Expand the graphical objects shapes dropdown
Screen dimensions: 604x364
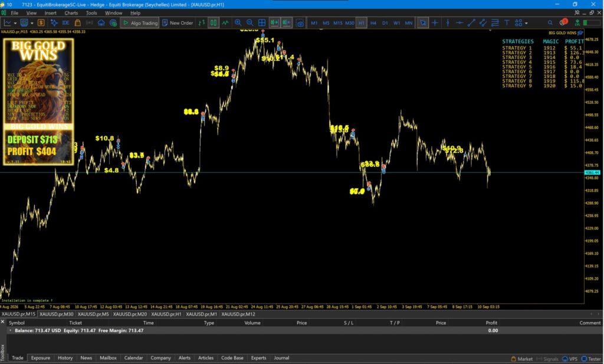pos(526,23)
